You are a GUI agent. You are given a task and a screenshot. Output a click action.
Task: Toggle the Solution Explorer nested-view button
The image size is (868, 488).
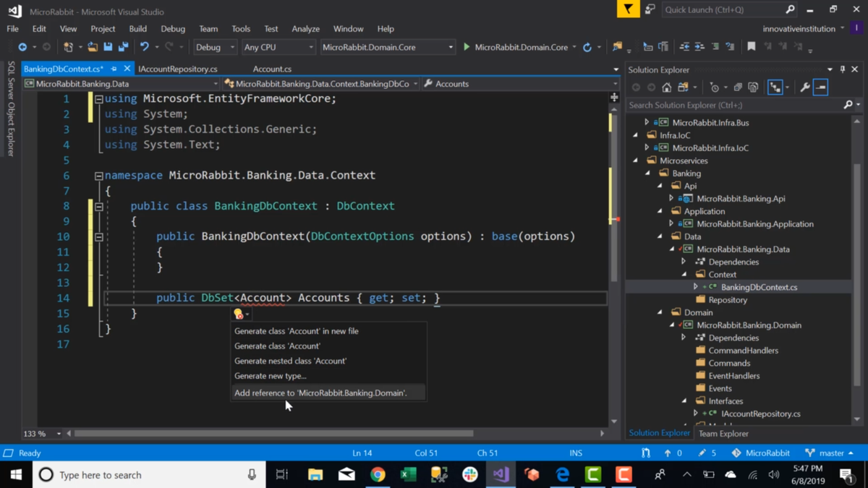775,87
